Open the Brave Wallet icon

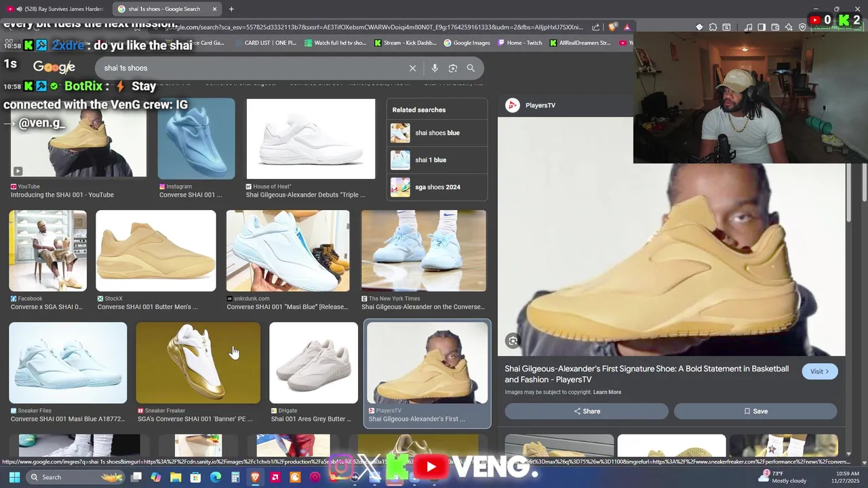(x=775, y=27)
